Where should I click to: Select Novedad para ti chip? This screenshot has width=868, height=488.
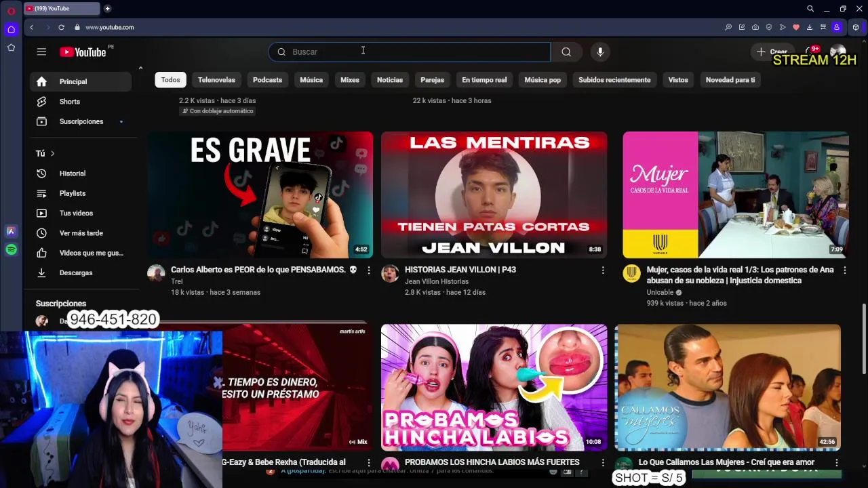tap(730, 80)
